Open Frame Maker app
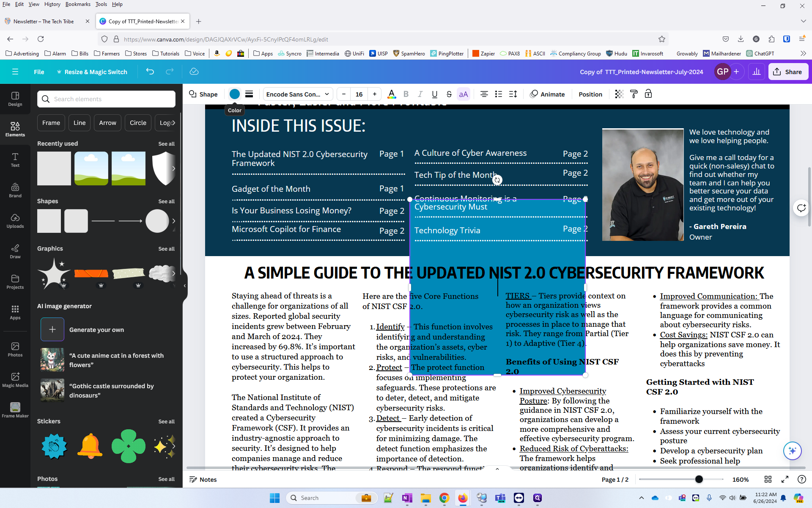 click(15, 411)
